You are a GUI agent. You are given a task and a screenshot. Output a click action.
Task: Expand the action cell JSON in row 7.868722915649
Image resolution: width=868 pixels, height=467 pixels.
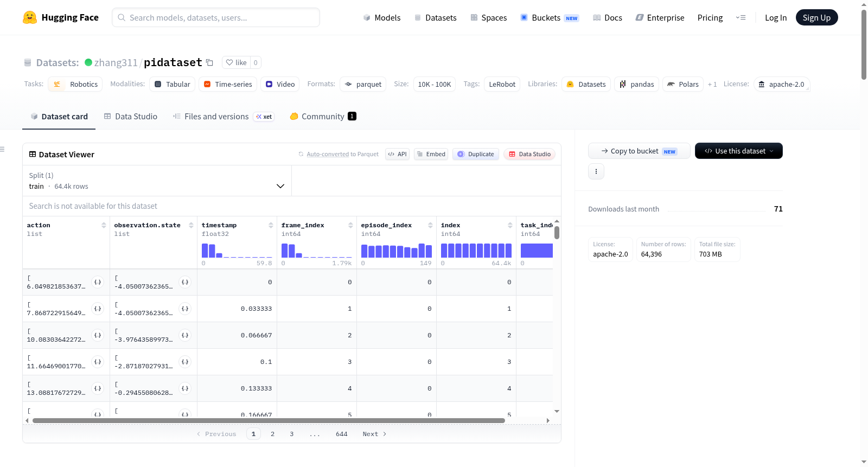coord(98,309)
